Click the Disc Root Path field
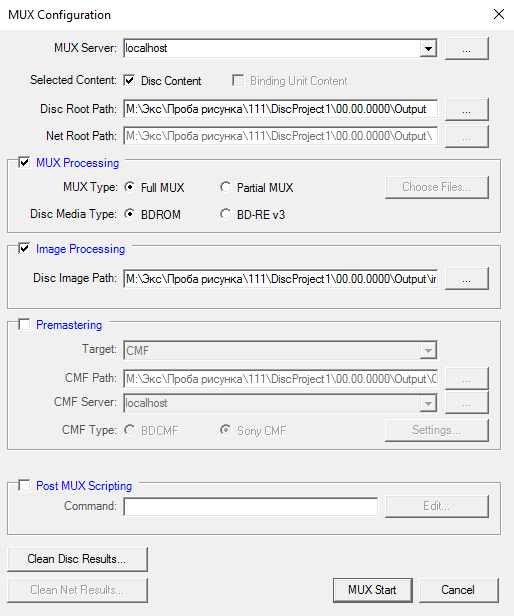Viewport: 514px width, 616px height. point(281,109)
